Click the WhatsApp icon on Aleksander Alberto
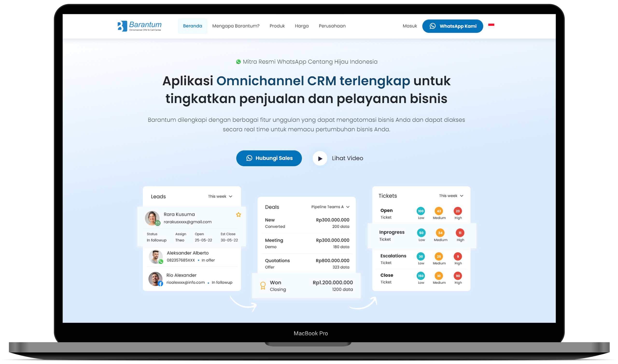The height and width of the screenshot is (364, 618). [160, 260]
